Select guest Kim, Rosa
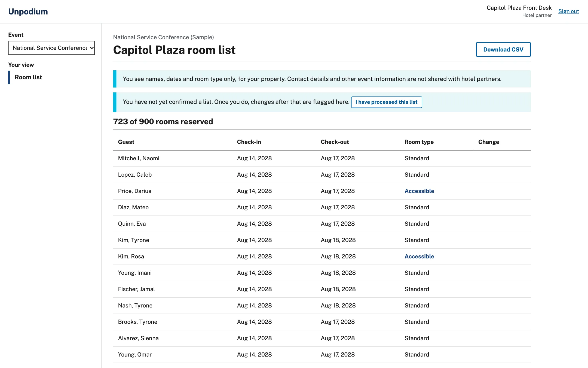The height and width of the screenshot is (368, 588). tap(131, 257)
